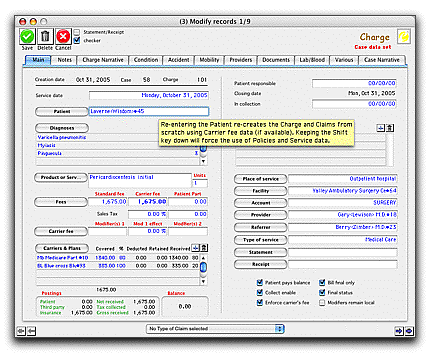Open the Case Narrative tab
This screenshot has width=430, height=360.
(382, 60)
